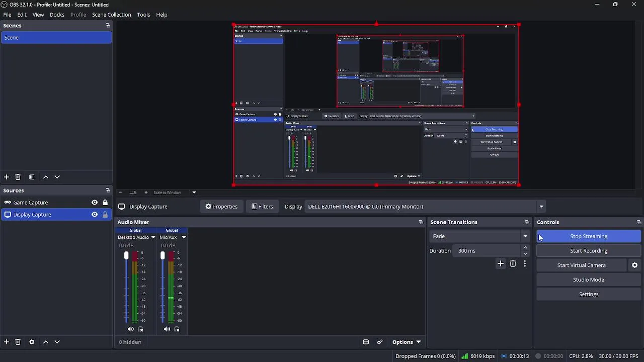This screenshot has width=644, height=362.
Task: Open the File menu
Action: click(x=8, y=15)
